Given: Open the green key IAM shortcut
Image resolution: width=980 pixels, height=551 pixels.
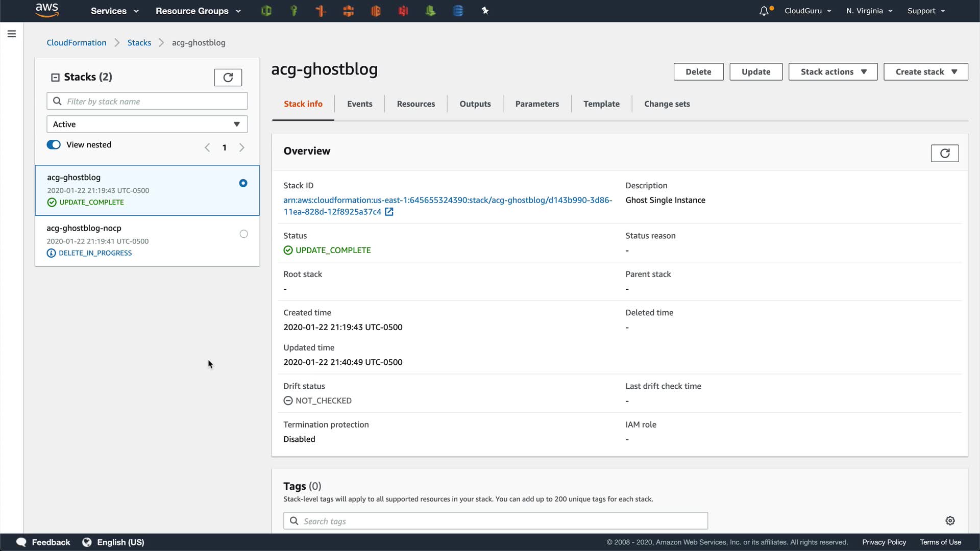Looking at the screenshot, I should pyautogui.click(x=293, y=11).
